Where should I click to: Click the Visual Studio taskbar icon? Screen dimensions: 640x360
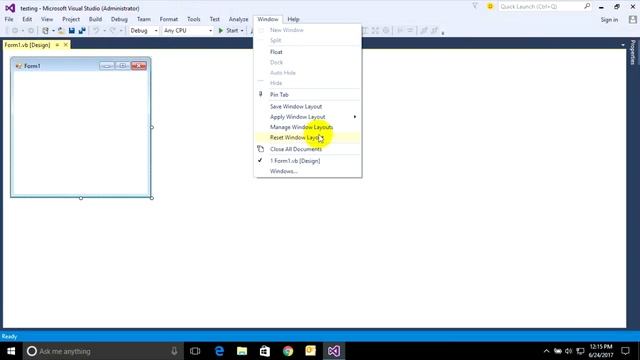333,351
